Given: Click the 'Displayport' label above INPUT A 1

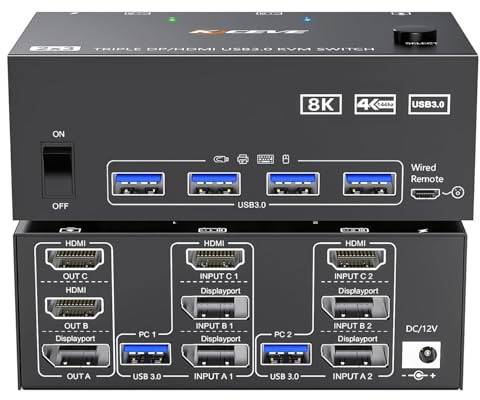Looking at the screenshot, I should coord(220,339).
